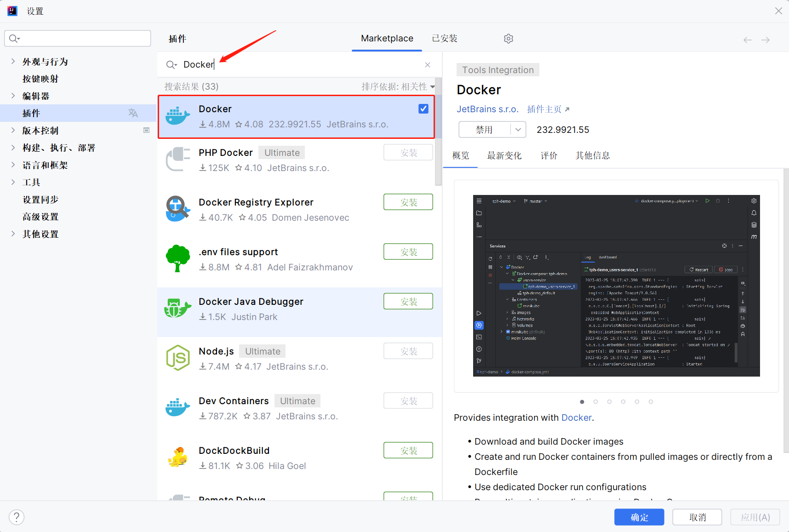
Task: Open the 评价 tab
Action: (549, 155)
